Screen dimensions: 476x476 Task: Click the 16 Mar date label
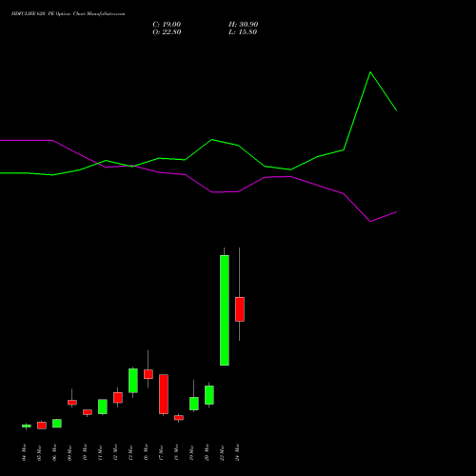pyautogui.click(x=147, y=452)
